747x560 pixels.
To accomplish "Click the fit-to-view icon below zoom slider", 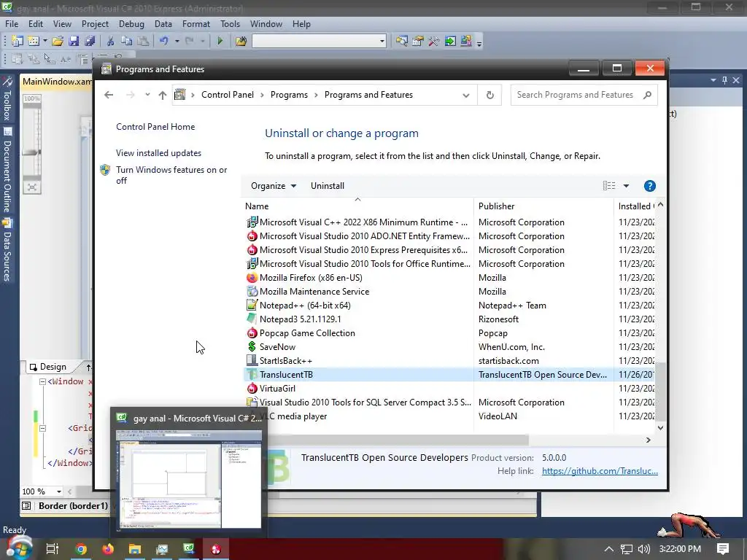I will pos(32,187).
